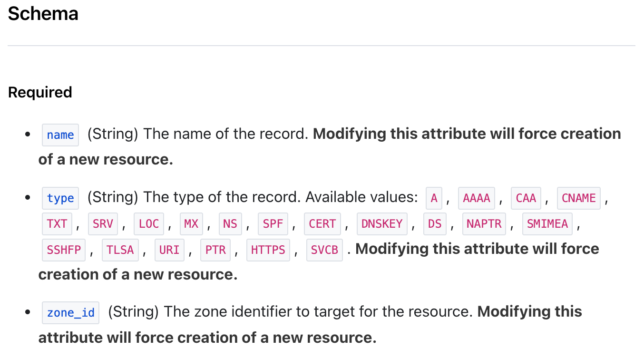Viewport: 644px width, 348px height.
Task: Click the name attribute code badge
Action: pyautogui.click(x=60, y=135)
